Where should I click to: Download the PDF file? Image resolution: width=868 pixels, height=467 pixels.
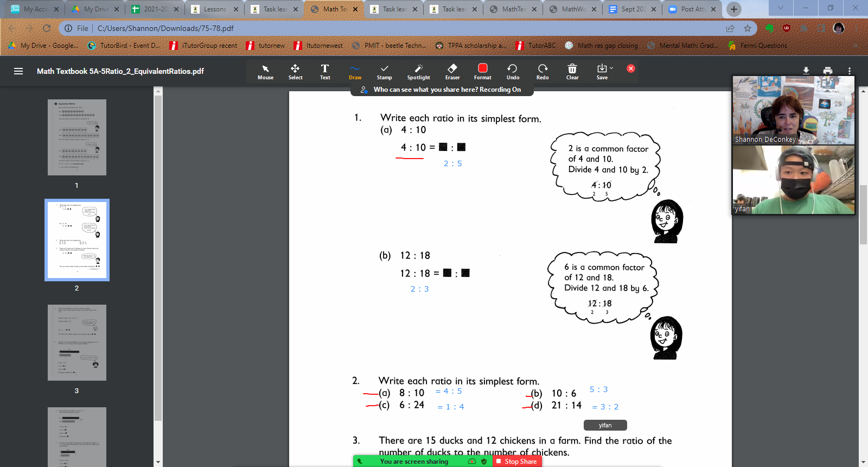coord(806,71)
